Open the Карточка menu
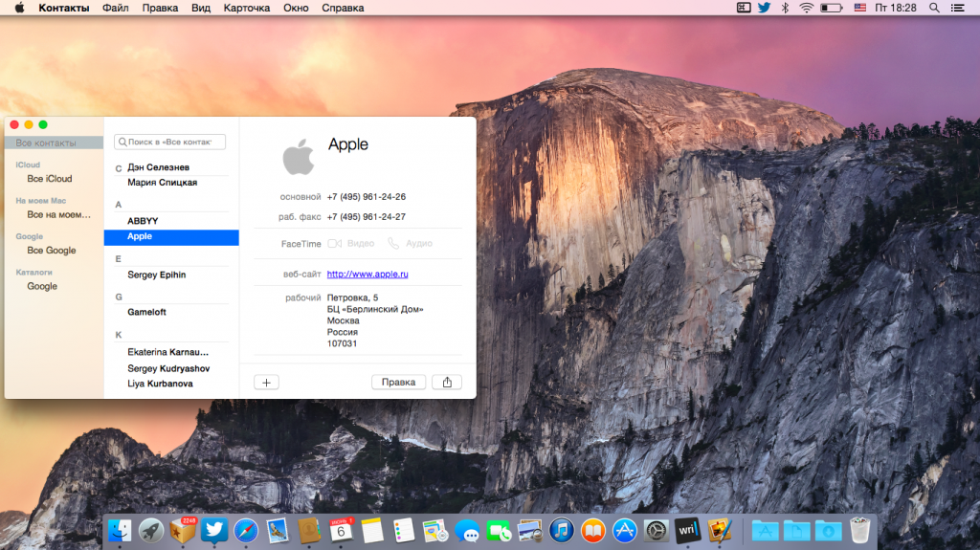 pyautogui.click(x=247, y=8)
